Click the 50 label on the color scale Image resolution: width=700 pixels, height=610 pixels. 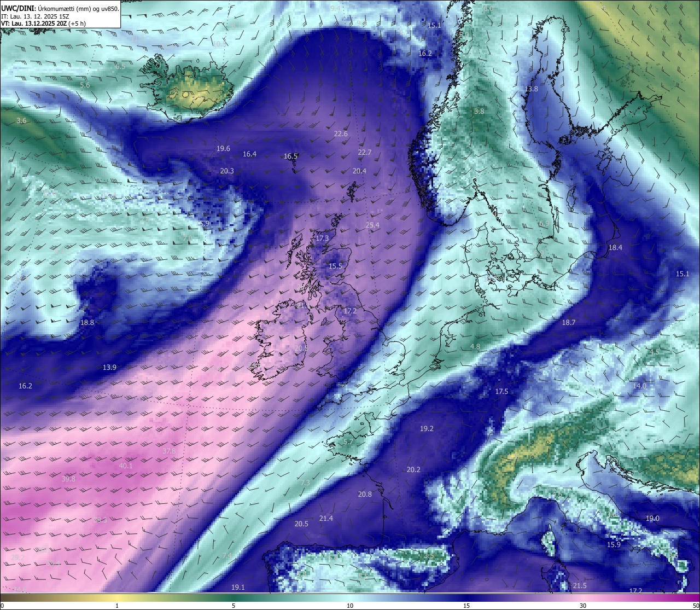696,605
